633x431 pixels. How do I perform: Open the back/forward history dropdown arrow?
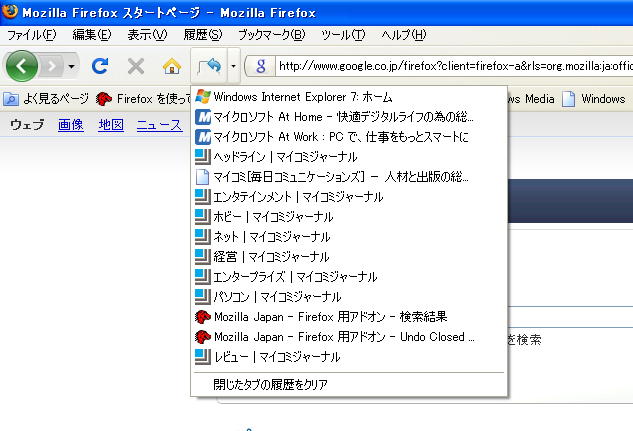(71, 66)
